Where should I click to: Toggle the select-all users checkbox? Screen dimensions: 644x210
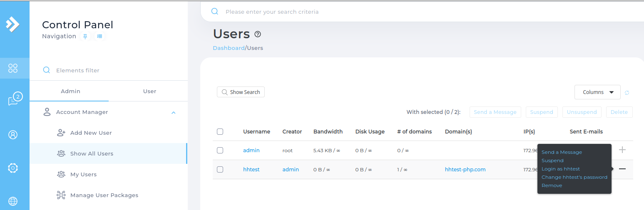pos(220,131)
